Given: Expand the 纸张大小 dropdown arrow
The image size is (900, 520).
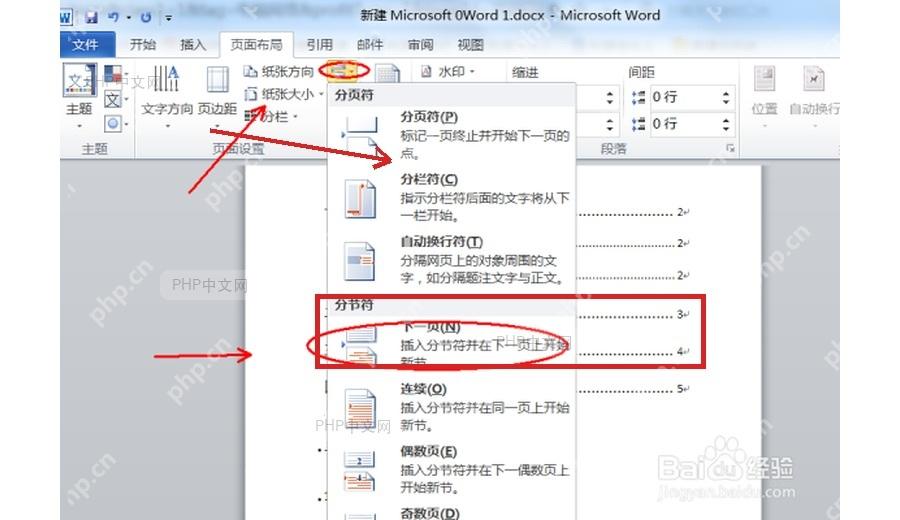Looking at the screenshot, I should (x=321, y=94).
